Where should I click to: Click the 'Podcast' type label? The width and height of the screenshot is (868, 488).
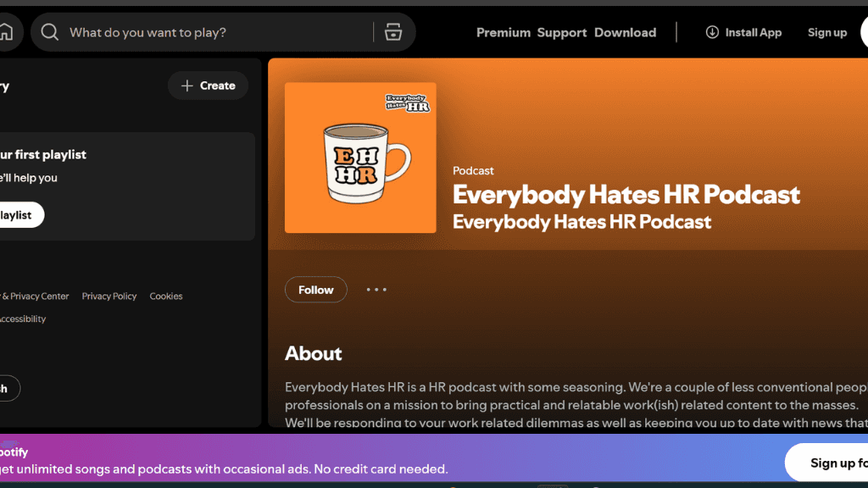pos(473,170)
